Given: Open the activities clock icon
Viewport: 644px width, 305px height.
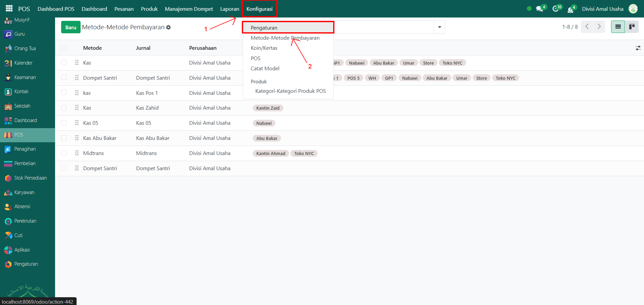Looking at the screenshot, I should tap(556, 9).
